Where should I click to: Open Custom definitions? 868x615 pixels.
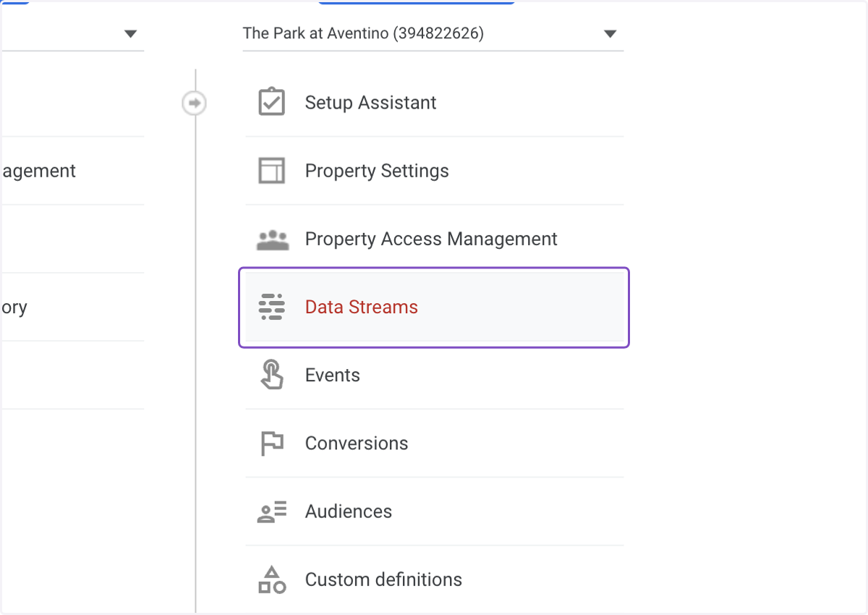434,579
